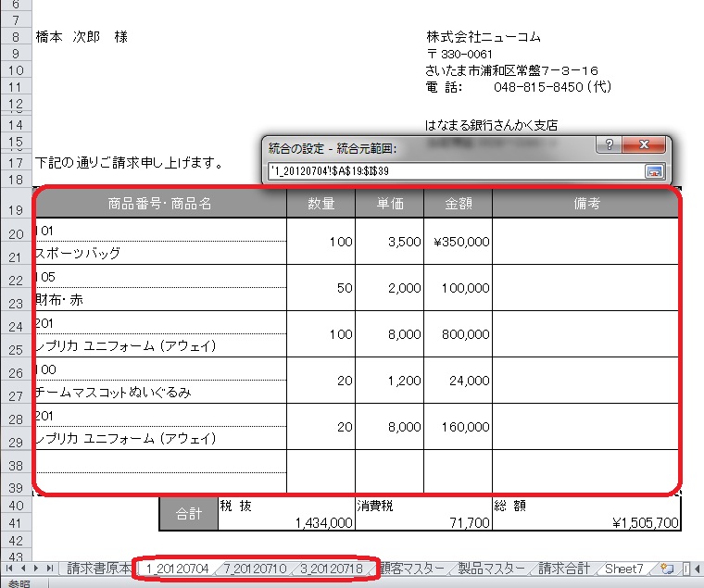Switch to the 3_20120718 sheet tab
Screen dimensions: 704x588
pos(333,569)
